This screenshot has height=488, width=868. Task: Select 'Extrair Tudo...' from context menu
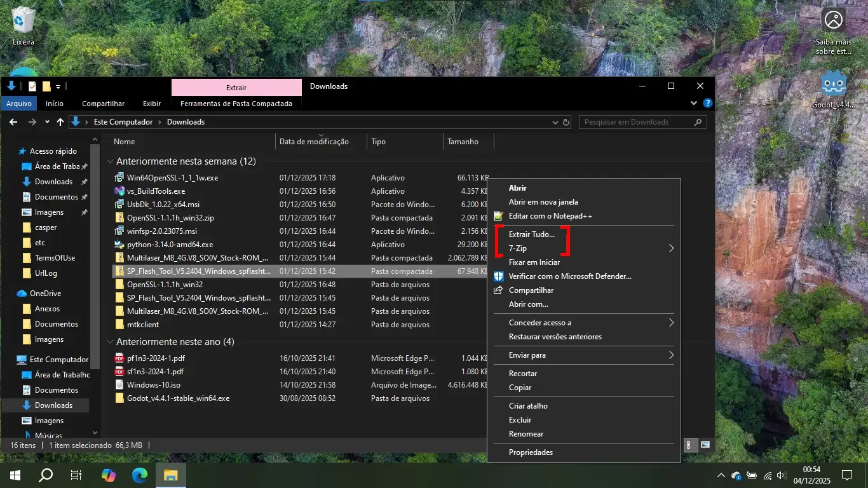(x=531, y=234)
